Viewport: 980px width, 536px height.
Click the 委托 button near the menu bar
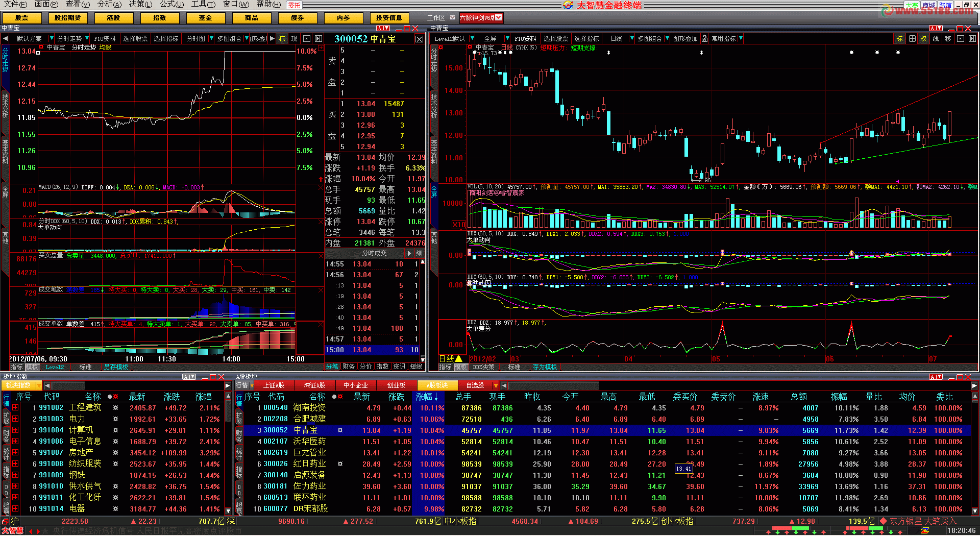tap(295, 5)
